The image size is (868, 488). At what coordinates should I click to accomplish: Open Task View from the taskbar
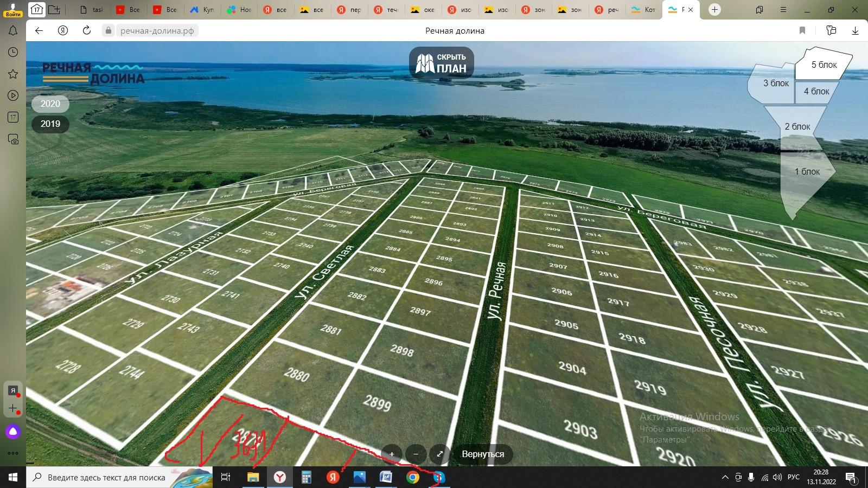tap(226, 477)
